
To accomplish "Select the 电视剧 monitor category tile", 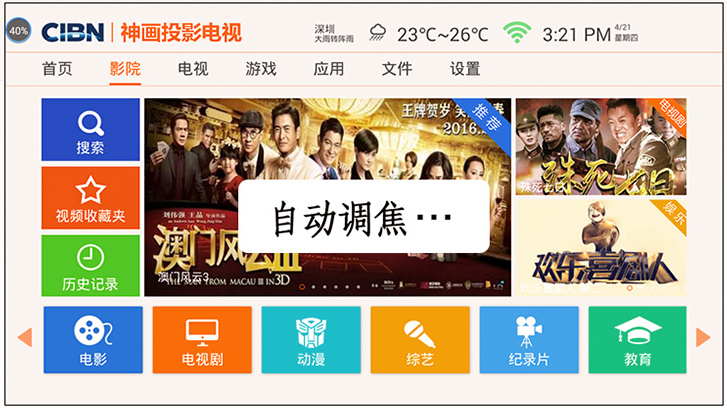I will (x=202, y=340).
